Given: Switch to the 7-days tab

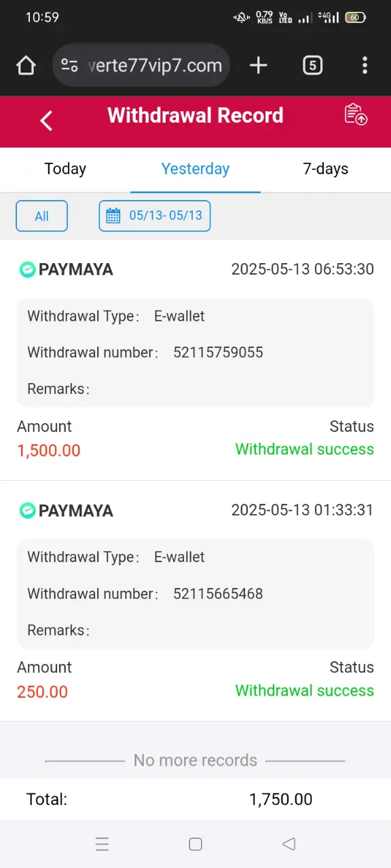Looking at the screenshot, I should pyautogui.click(x=326, y=169).
